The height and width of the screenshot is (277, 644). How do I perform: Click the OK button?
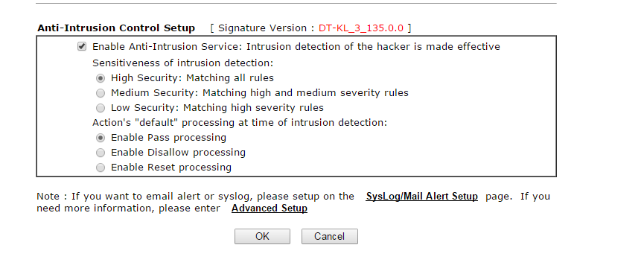coord(263,236)
